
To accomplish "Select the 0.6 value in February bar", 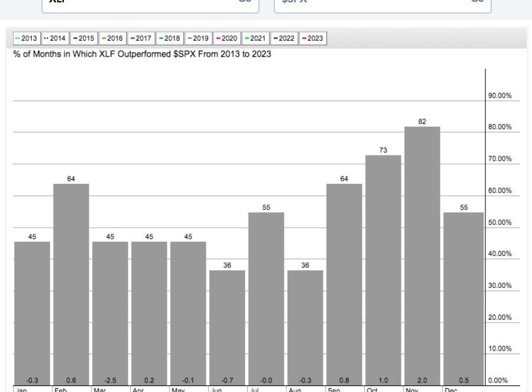I will point(72,380).
